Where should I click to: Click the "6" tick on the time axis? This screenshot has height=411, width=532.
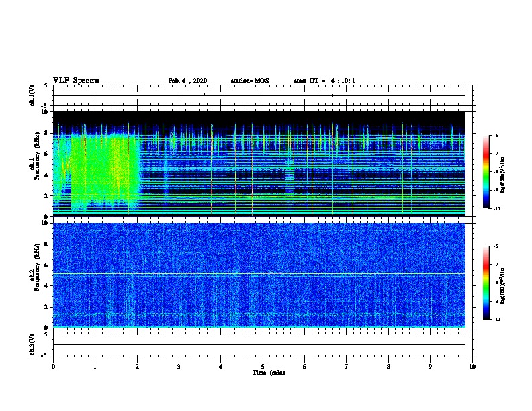tap(305, 366)
